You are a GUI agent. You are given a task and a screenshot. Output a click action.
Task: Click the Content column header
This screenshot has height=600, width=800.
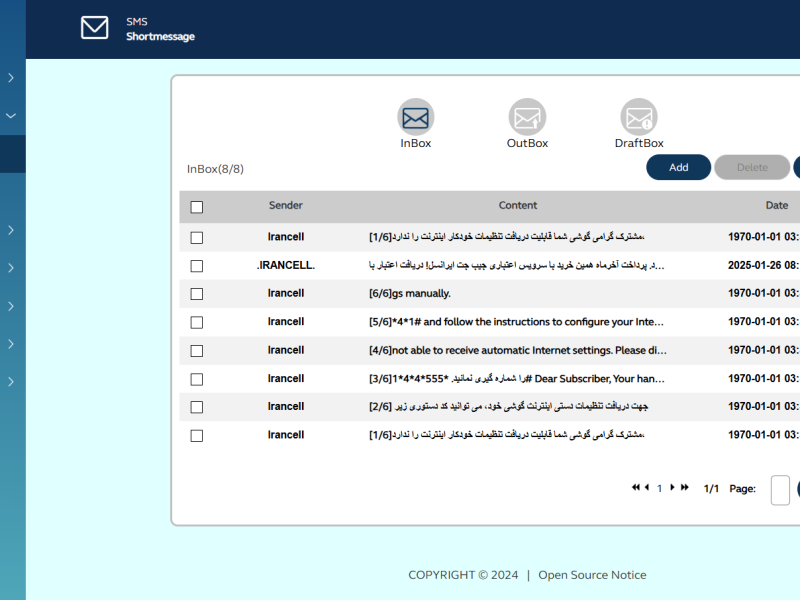(x=518, y=205)
